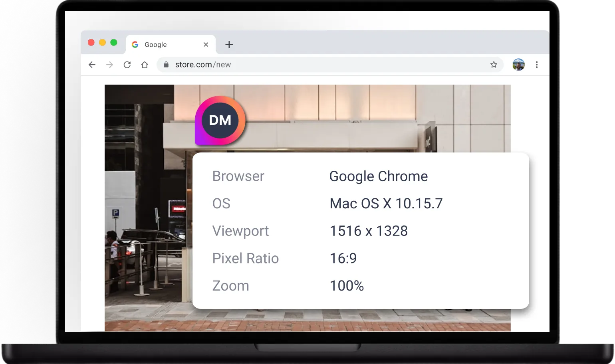The width and height of the screenshot is (615, 364).
Task: Open a new tab with the plus button
Action: click(229, 44)
